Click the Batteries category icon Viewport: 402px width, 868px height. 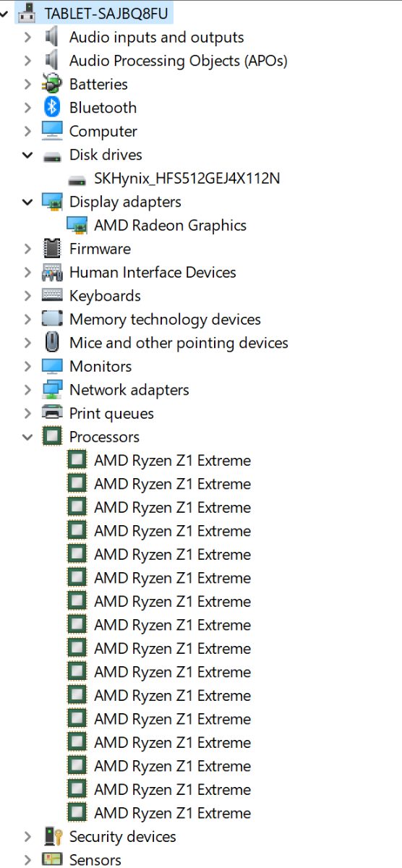(x=52, y=84)
